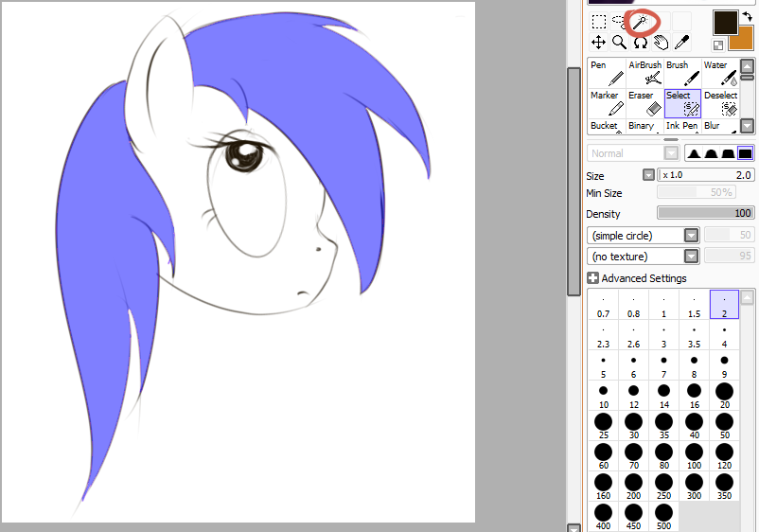
Task: Click the Density slider bar
Action: click(705, 213)
